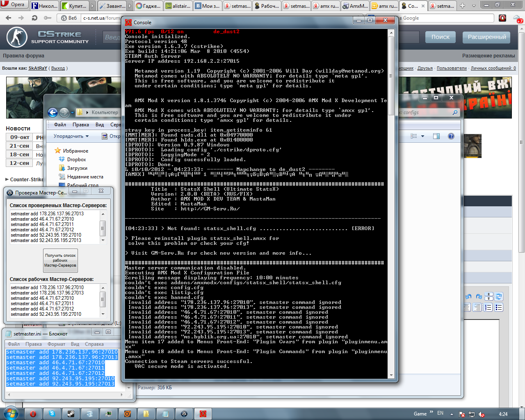Open Skype from the taskbar

click(52, 414)
